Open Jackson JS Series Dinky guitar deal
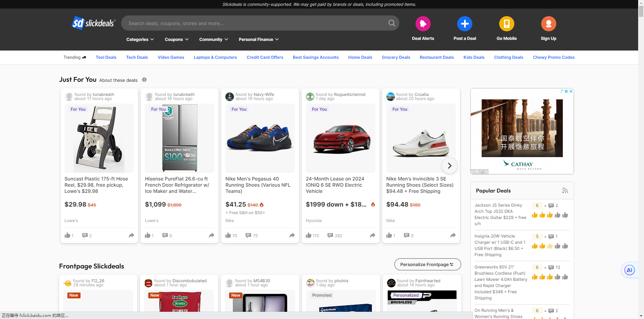Viewport: 644px width, 319px height. (x=500, y=214)
